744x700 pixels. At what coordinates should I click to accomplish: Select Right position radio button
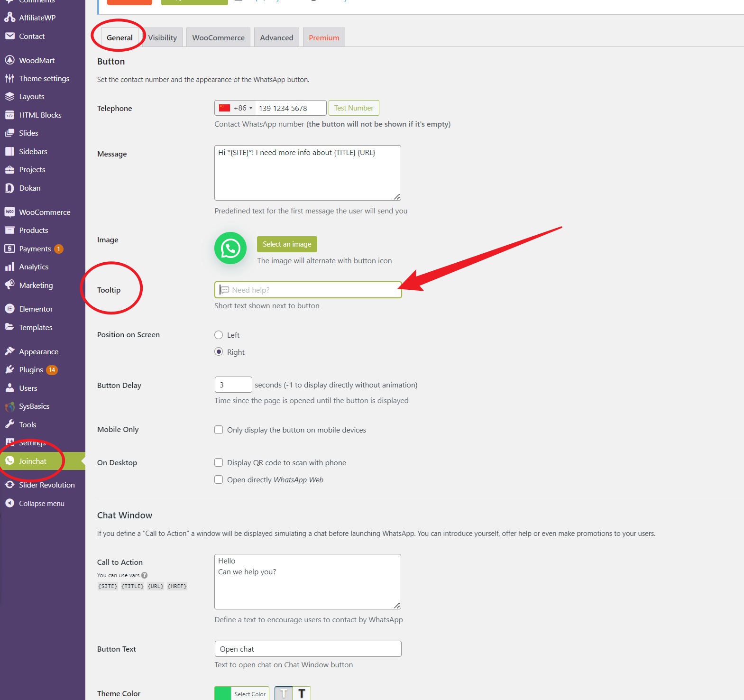[219, 352]
